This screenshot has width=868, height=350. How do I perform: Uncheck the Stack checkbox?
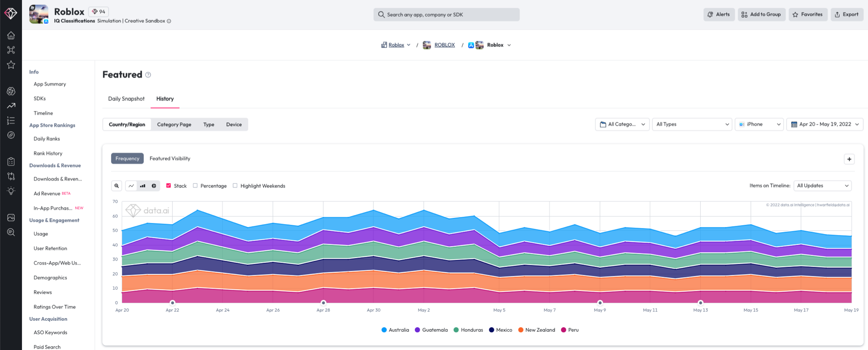tap(169, 186)
